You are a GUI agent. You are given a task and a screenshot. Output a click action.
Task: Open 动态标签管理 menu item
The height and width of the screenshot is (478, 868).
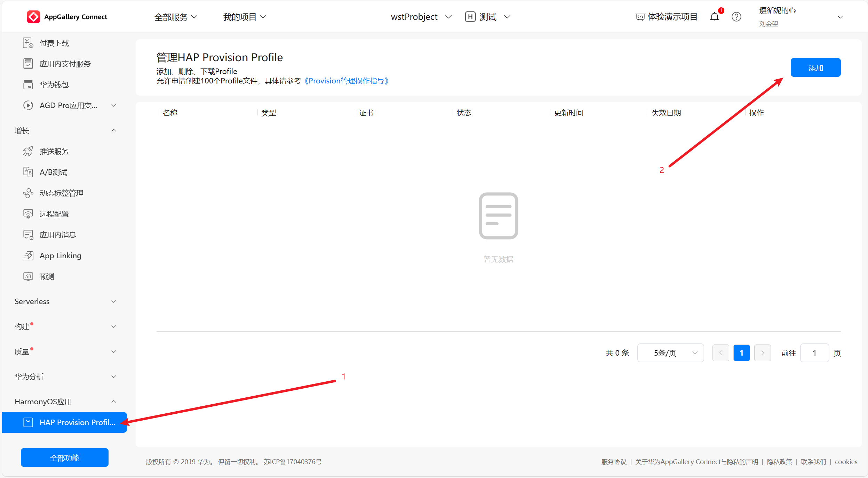coord(62,193)
